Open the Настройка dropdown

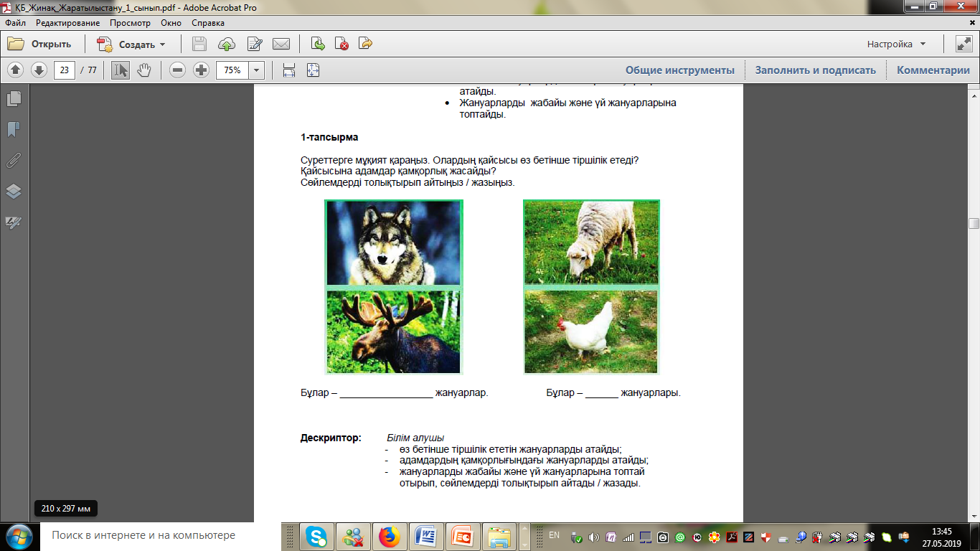(x=897, y=44)
